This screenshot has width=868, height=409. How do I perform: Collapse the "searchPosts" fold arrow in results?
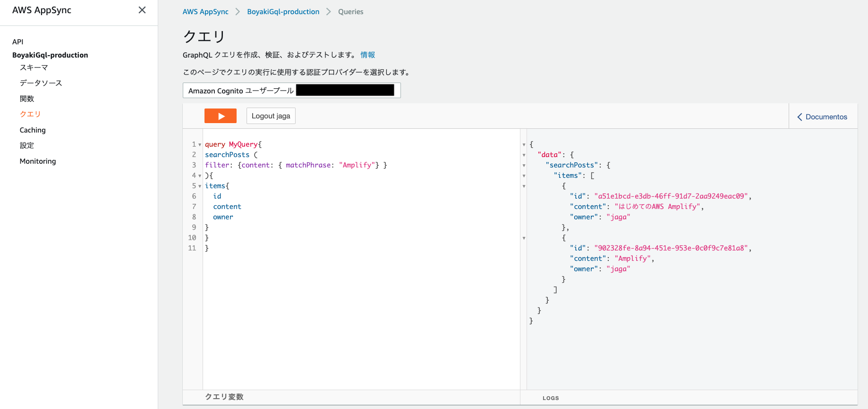[x=524, y=166]
